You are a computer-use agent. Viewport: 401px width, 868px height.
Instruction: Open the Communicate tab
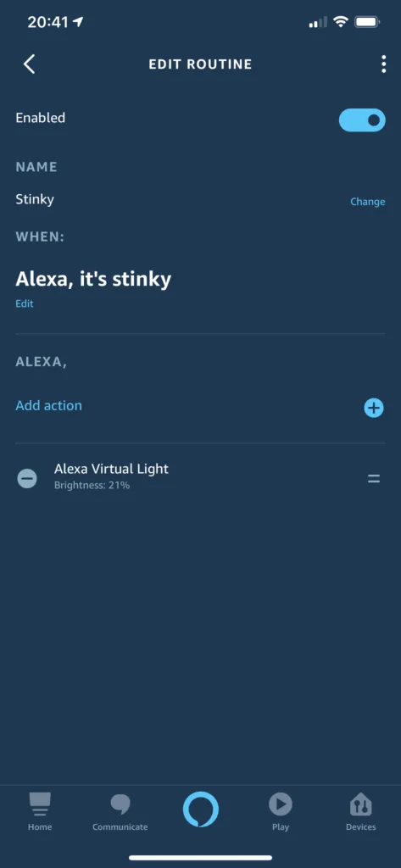point(120,811)
